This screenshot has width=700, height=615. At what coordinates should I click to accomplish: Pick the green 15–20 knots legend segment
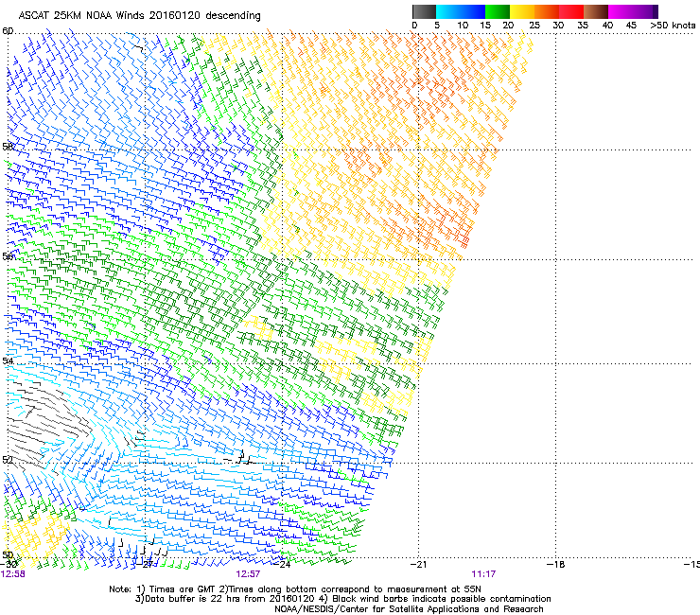tap(498, 11)
